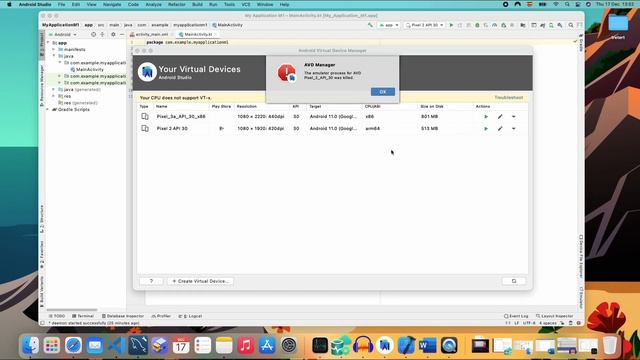Open the app run configuration dropdown
640x360 pixels.
(389, 25)
